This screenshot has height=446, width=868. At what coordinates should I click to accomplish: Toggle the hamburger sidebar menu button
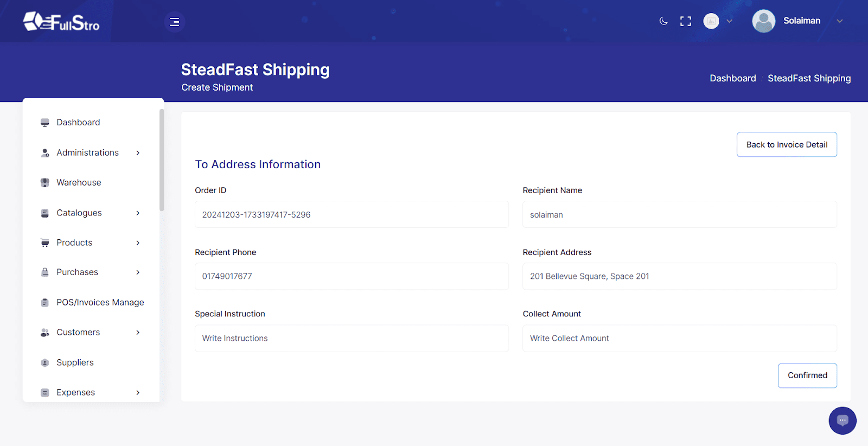pos(175,22)
